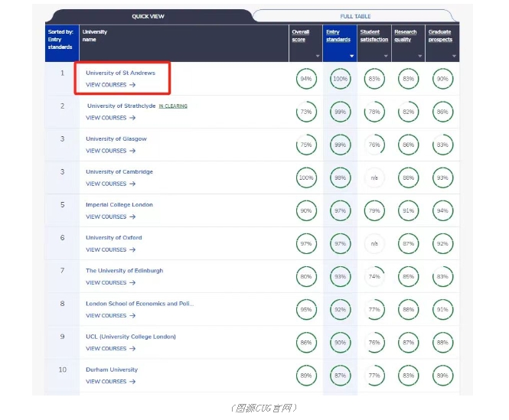
Task: Open the Student satisfaction column dropdown arrow
Action: (x=386, y=56)
